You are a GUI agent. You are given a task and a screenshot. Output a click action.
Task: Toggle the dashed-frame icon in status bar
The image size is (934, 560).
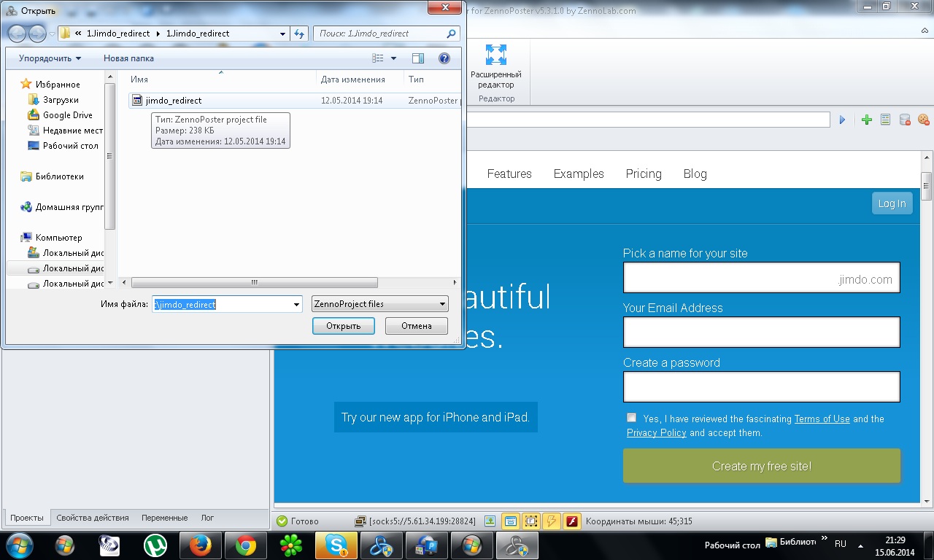tap(531, 521)
